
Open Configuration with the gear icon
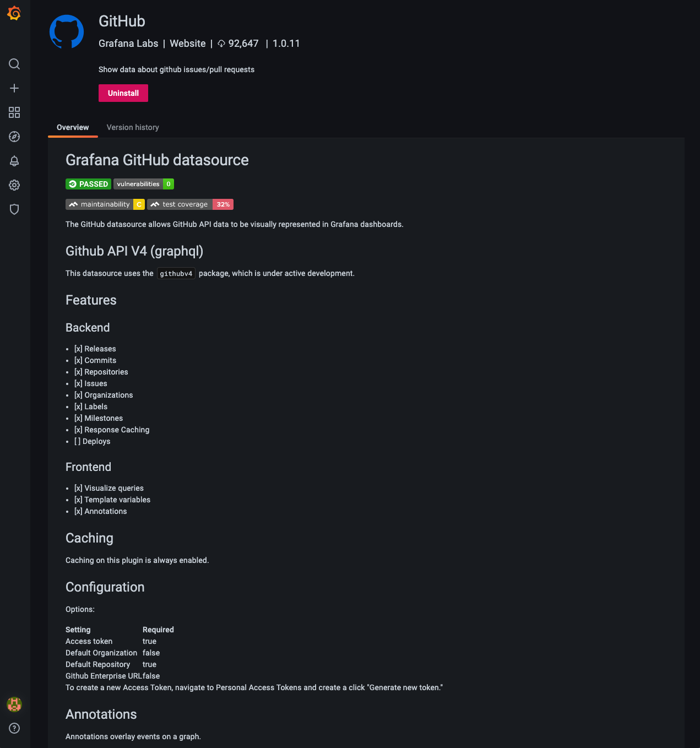tap(14, 185)
